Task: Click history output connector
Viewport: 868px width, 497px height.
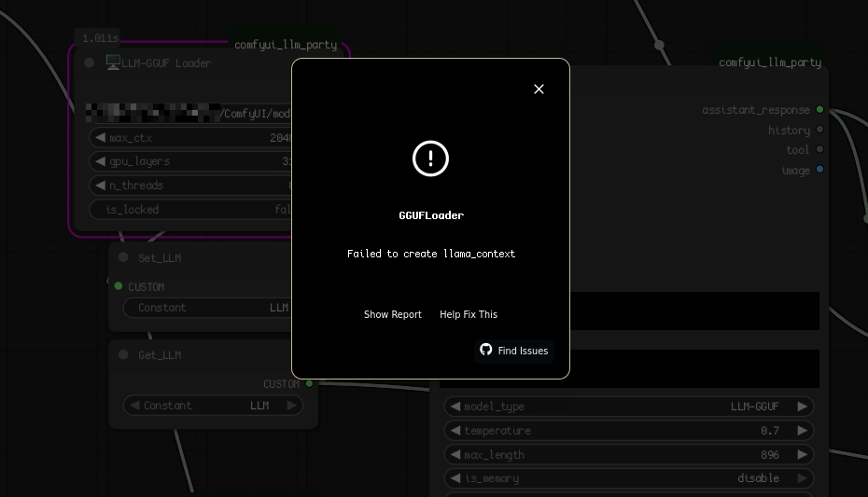Action: (819, 130)
